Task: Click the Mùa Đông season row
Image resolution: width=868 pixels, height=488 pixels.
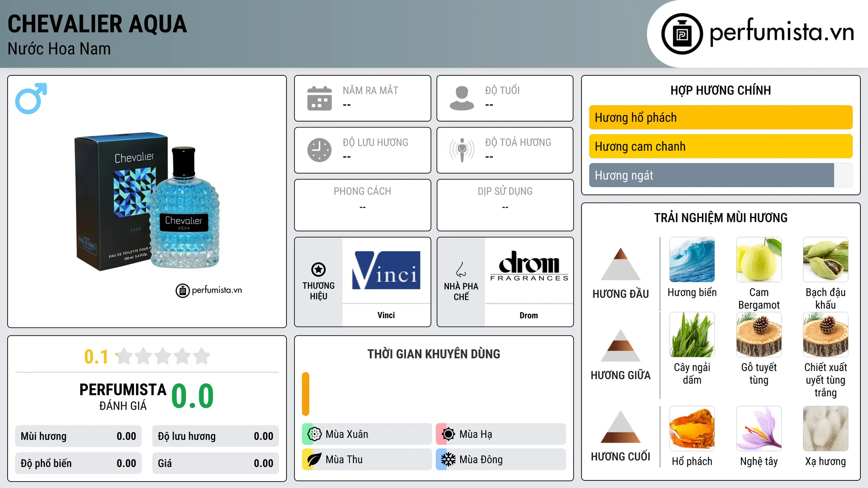Action: [501, 460]
